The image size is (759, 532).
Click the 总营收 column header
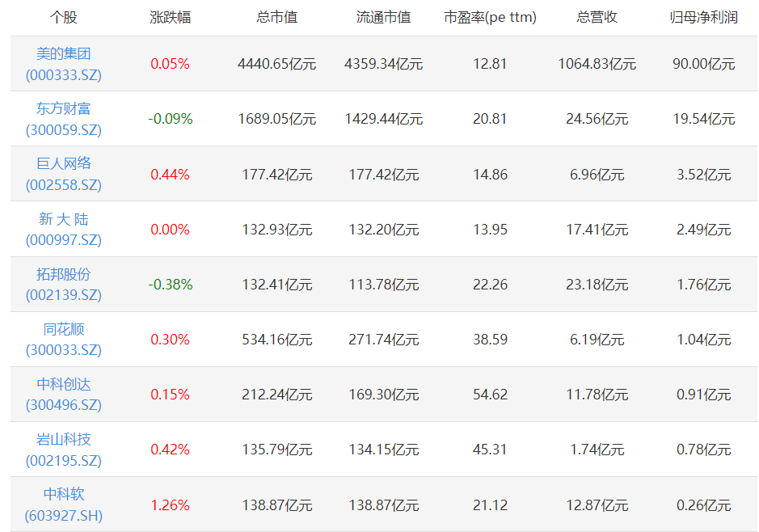click(597, 18)
